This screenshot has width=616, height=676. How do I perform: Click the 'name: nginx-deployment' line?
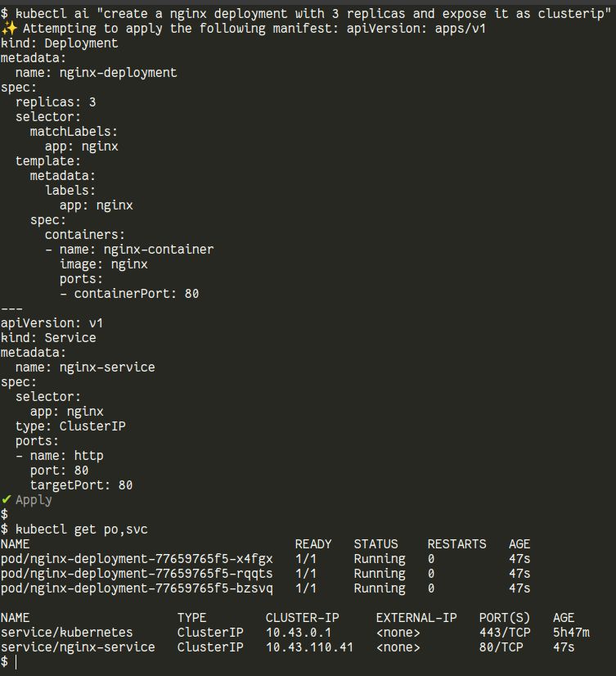coord(96,73)
